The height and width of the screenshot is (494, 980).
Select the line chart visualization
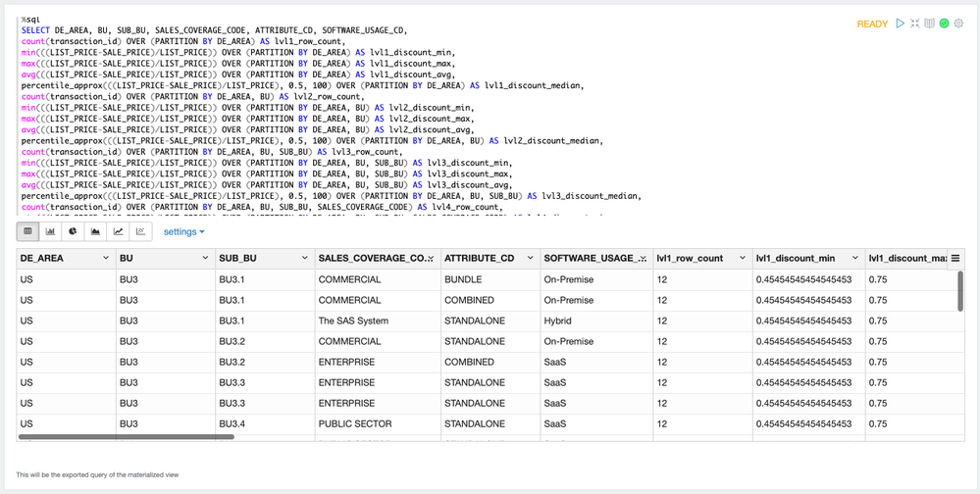118,231
